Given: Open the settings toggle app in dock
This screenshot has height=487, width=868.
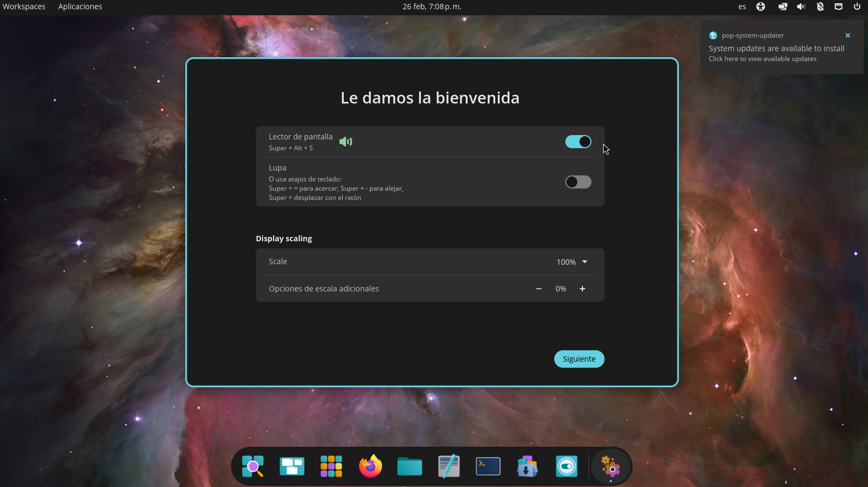Looking at the screenshot, I should point(567,466).
